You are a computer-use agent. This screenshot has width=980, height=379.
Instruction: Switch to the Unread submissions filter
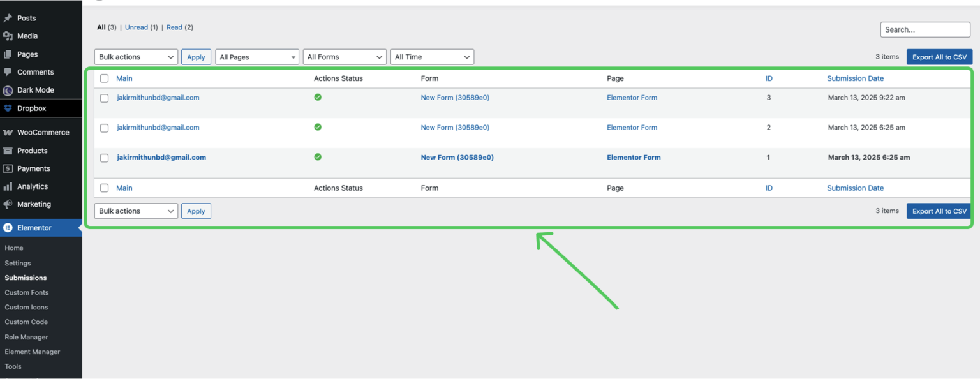[x=136, y=27]
